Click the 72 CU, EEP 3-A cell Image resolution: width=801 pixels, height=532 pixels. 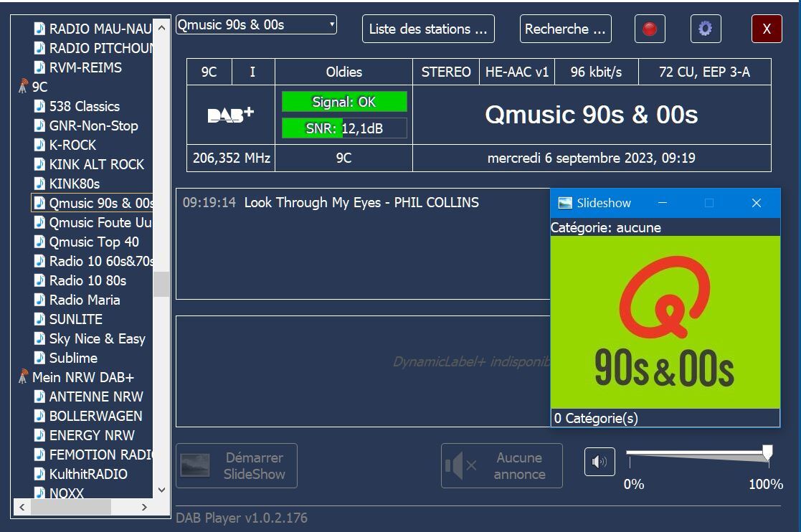pos(704,72)
